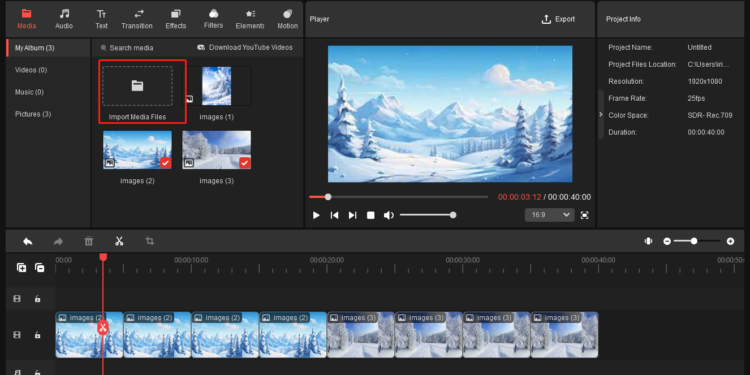The width and height of the screenshot is (750, 375).
Task: Toggle lock on the empty upper track
Action: point(37,299)
